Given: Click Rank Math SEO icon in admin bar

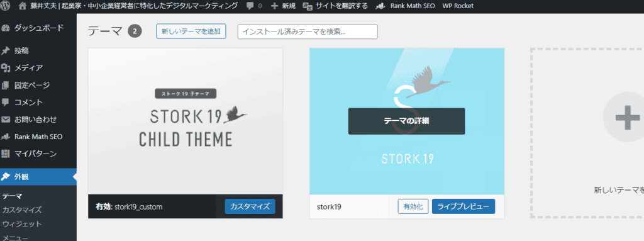Looking at the screenshot, I should tap(381, 6).
